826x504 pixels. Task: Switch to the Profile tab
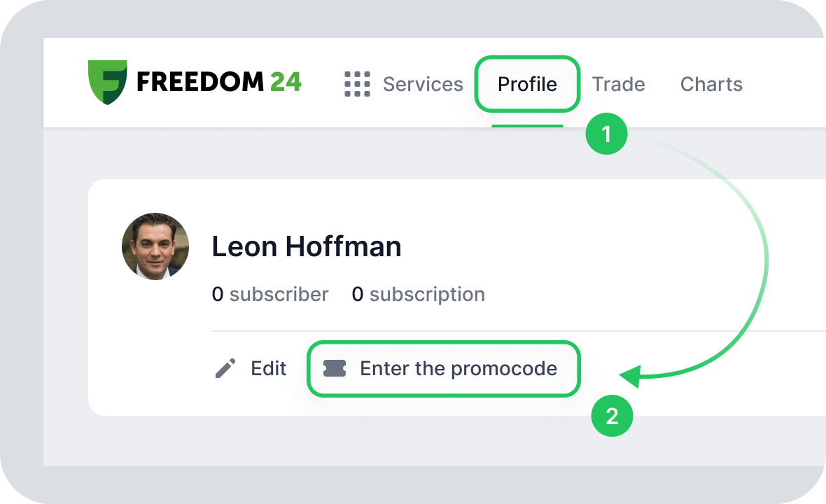(x=527, y=84)
